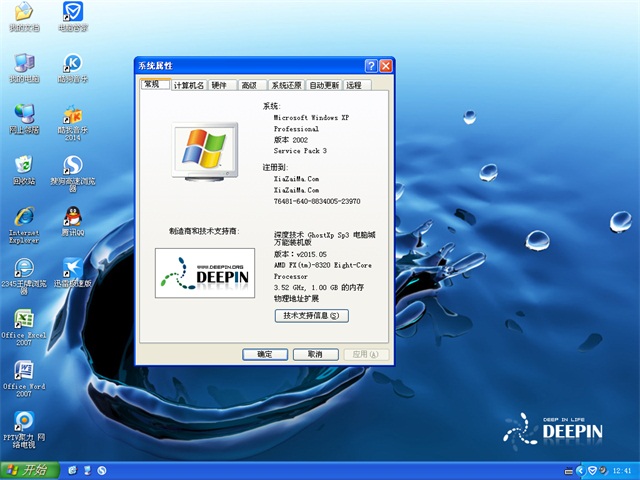Click the 技术支持信息 button
Viewport: 640px width, 480px height.
coord(311,316)
